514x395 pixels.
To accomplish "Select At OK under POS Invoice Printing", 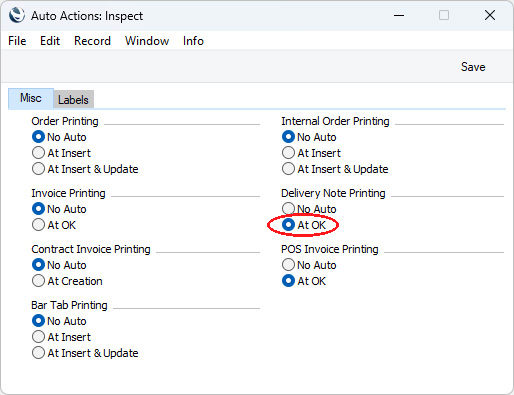I will [x=304, y=281].
